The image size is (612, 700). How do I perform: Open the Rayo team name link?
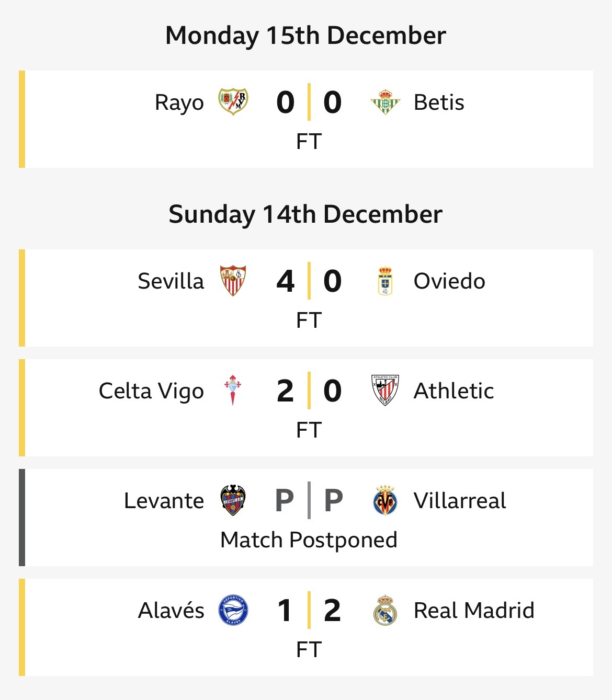click(179, 102)
